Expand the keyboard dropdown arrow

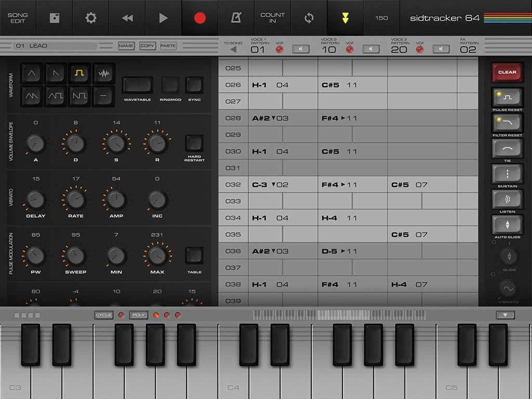[x=505, y=315]
